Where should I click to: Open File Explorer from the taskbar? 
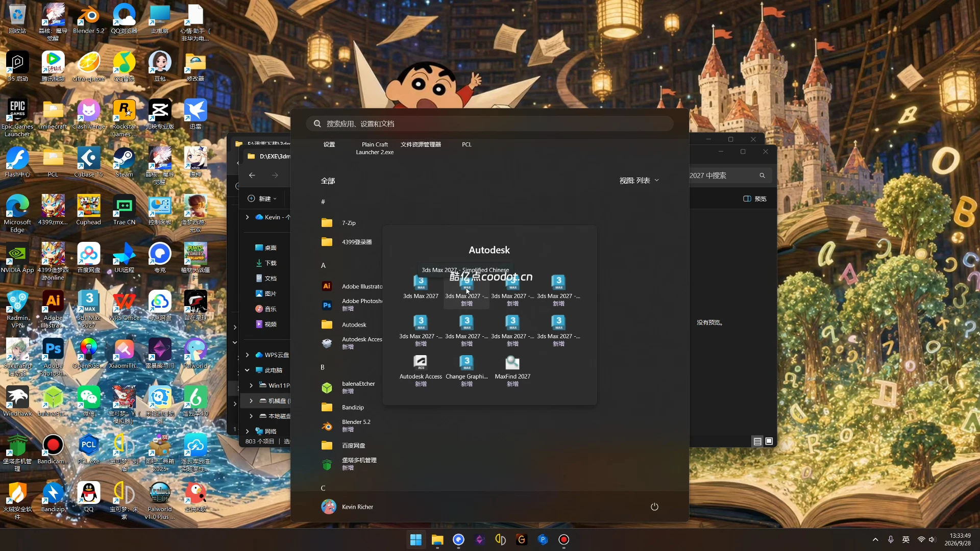[437, 540]
